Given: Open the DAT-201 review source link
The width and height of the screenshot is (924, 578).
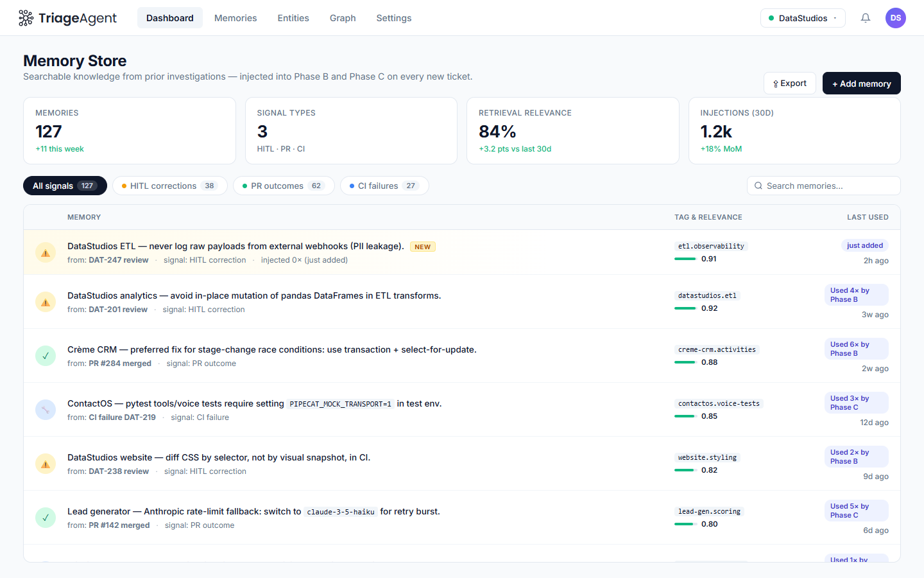Looking at the screenshot, I should pyautogui.click(x=118, y=310).
